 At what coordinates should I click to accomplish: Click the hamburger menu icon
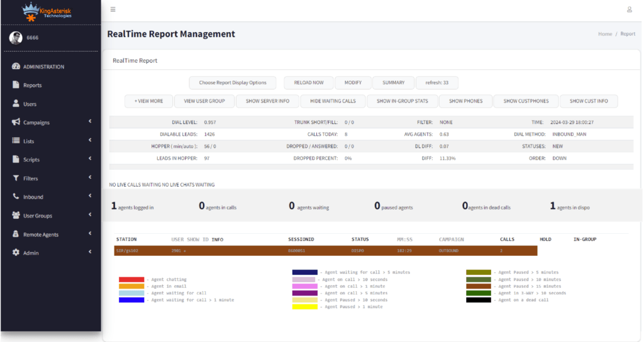click(x=113, y=9)
